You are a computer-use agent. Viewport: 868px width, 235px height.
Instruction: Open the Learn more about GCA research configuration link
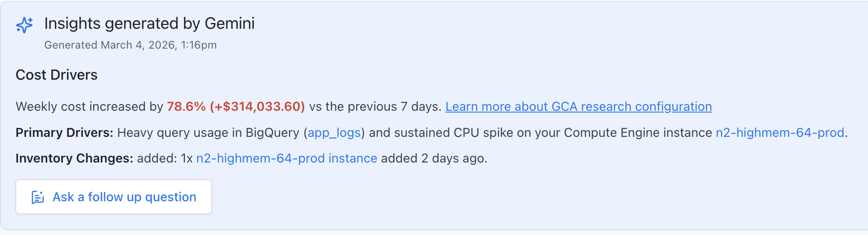click(x=579, y=107)
